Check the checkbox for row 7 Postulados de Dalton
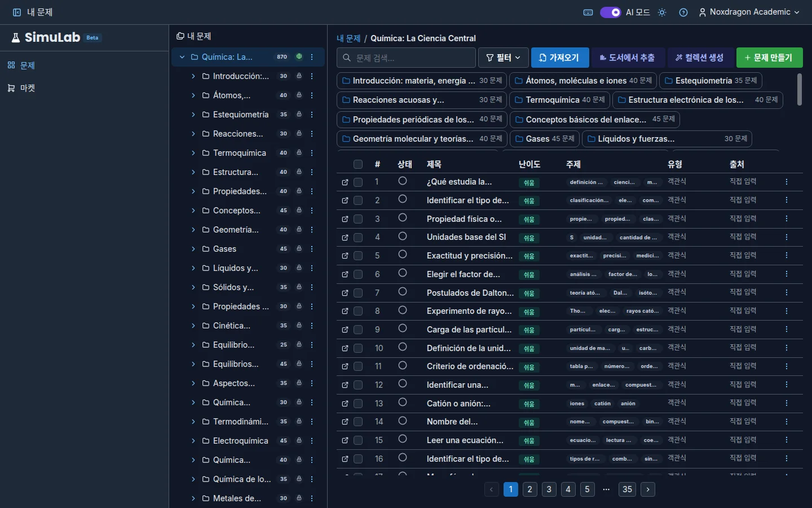The width and height of the screenshot is (812, 508). (358, 293)
